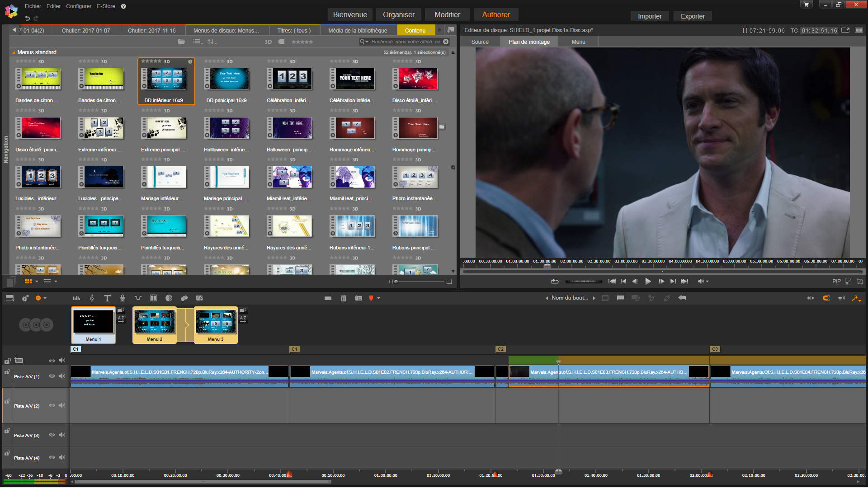The height and width of the screenshot is (488, 868).
Task: Mute audio of Piste A/V (1)
Action: (62, 376)
